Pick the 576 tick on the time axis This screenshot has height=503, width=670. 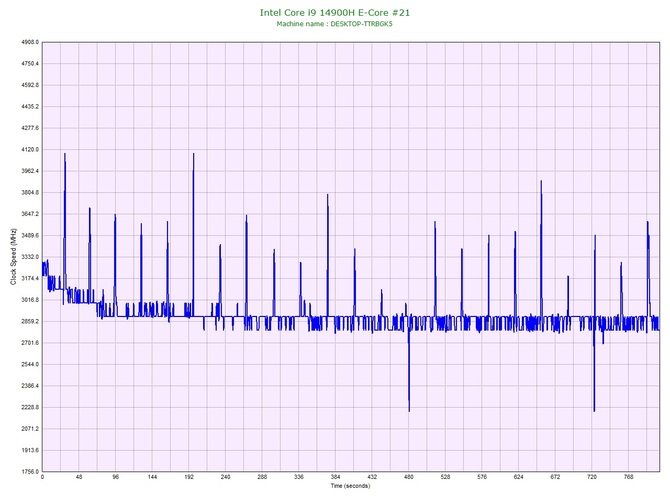point(482,477)
